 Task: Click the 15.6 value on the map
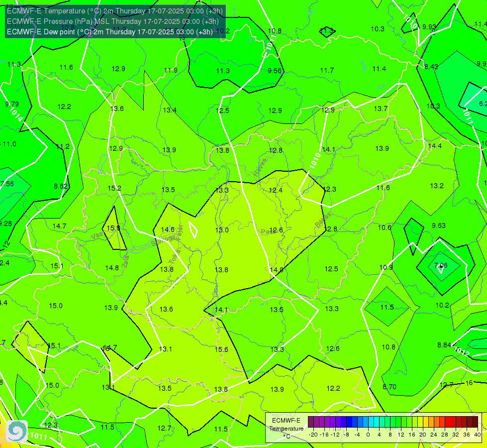pos(221,349)
